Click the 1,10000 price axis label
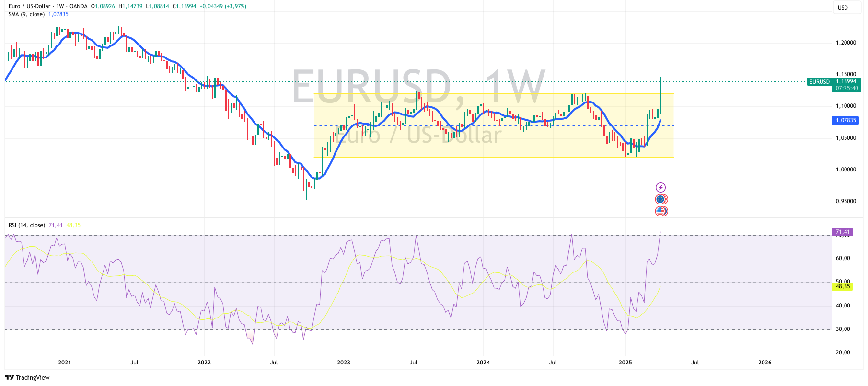Viewport: 868px width, 386px height. [x=846, y=106]
